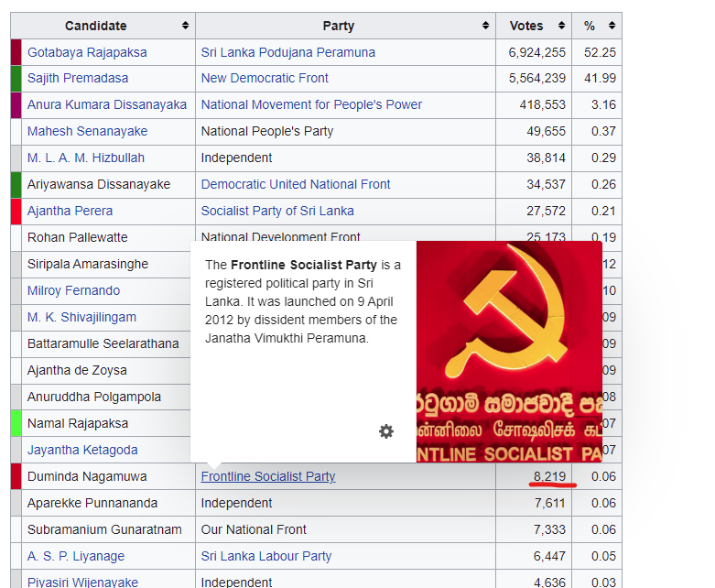The width and height of the screenshot is (715, 588).
Task: Sort table by Candidate column arrows
Action: (185, 26)
